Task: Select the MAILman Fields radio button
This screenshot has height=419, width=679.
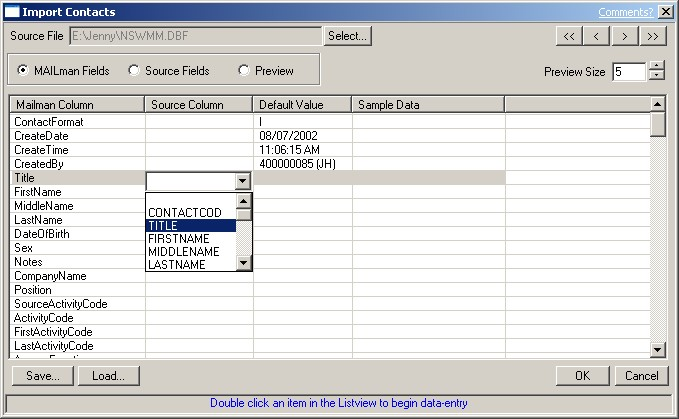Action: (x=23, y=71)
